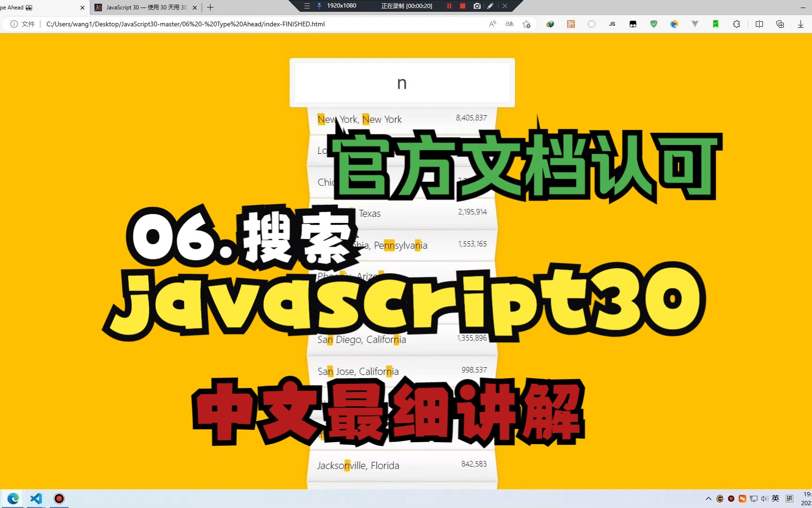Stop the screen recording red square
Screen dimensions: 812x508
click(x=462, y=6)
